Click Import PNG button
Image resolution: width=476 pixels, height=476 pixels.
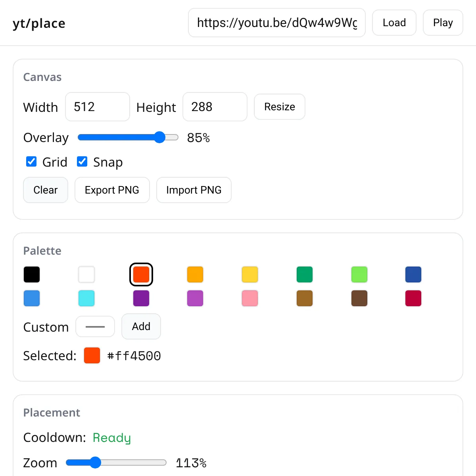pos(194,190)
